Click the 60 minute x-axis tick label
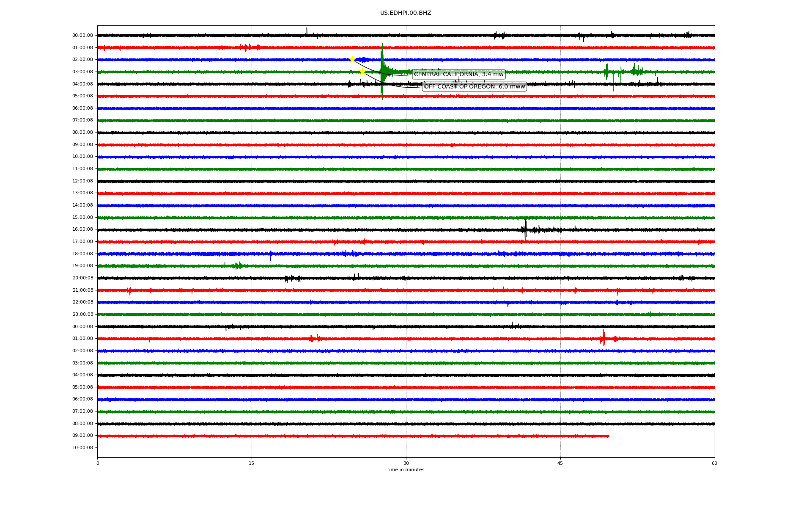812x508 pixels. point(714,463)
